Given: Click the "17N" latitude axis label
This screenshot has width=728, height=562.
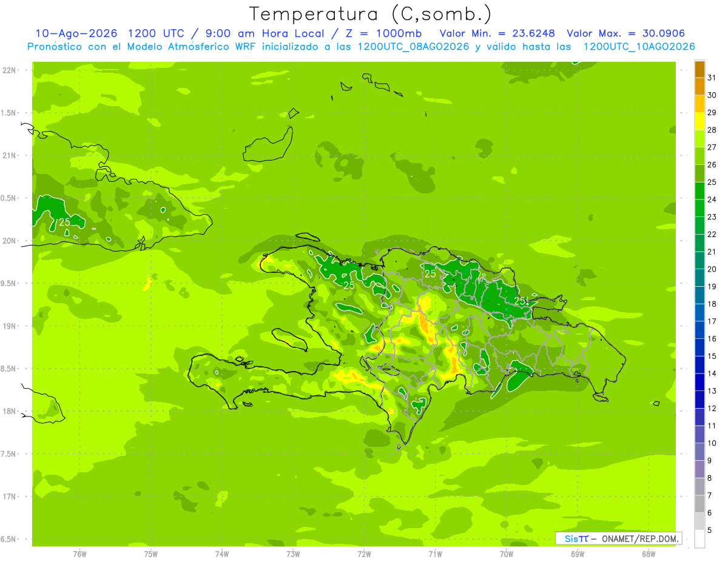Looking at the screenshot, I should pos(10,497).
